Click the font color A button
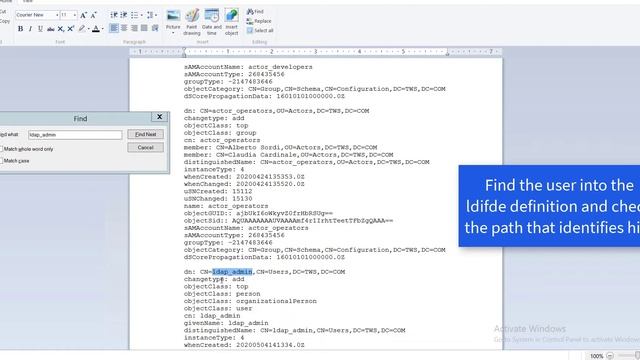640x360 pixels. pos(96,29)
